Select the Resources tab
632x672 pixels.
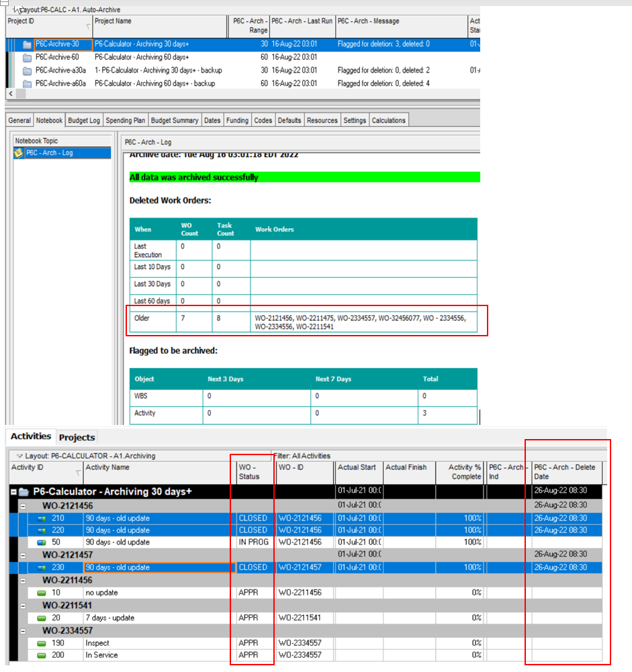(322, 120)
